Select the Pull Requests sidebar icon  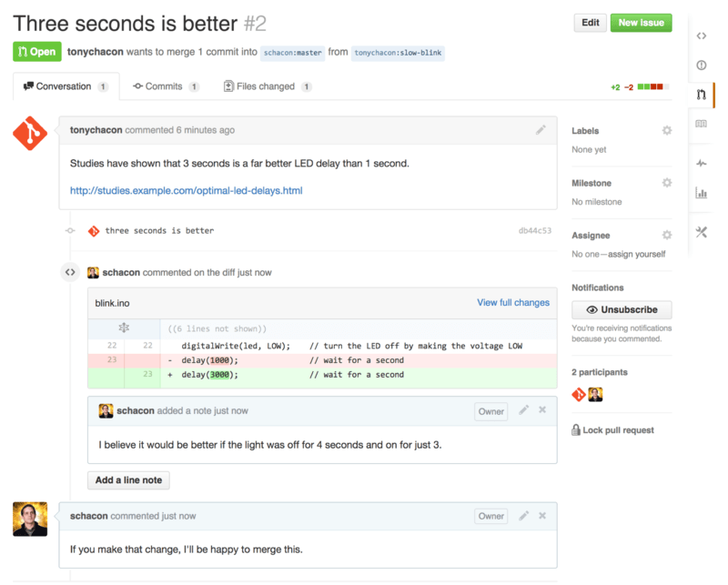702,94
